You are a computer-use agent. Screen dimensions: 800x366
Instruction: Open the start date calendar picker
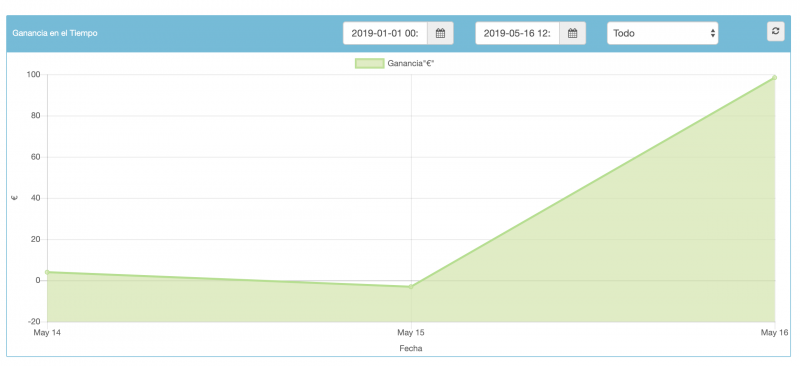point(440,33)
